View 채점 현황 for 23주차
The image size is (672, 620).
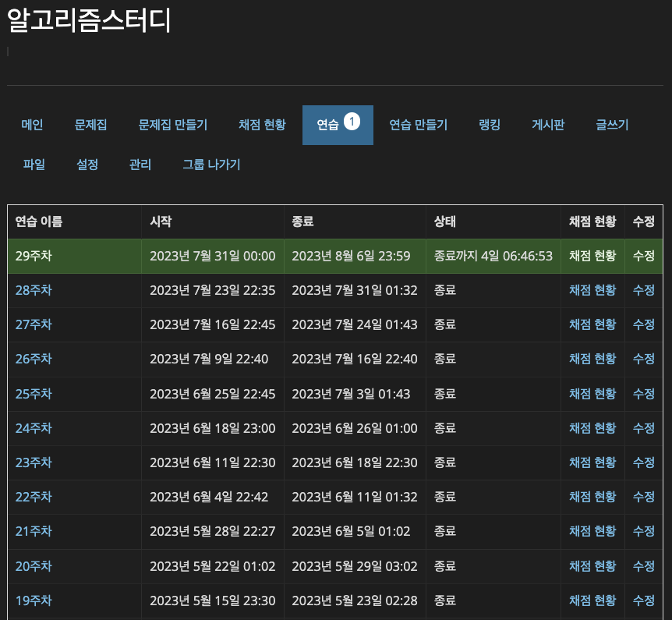pyautogui.click(x=592, y=462)
